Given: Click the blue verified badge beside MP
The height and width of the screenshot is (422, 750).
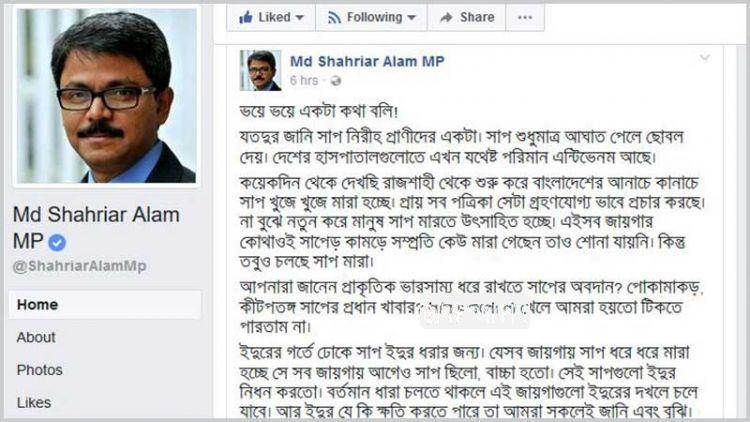Looking at the screenshot, I should (x=57, y=243).
